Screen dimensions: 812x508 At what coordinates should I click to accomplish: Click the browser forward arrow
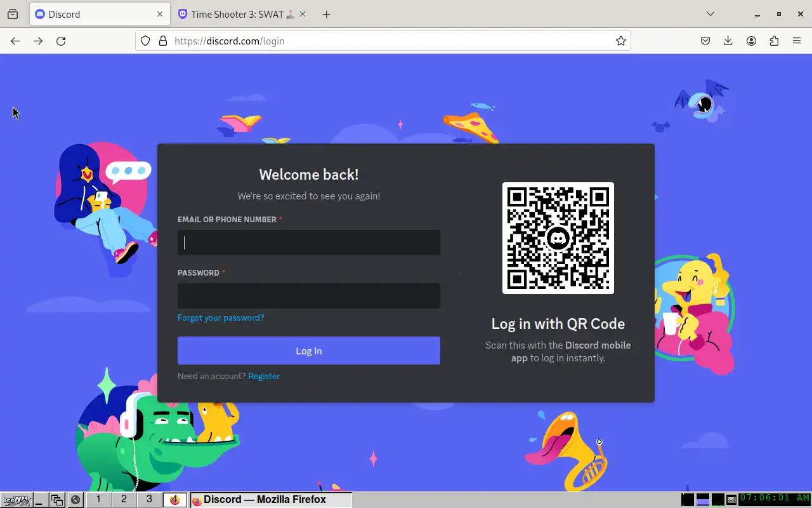(38, 41)
